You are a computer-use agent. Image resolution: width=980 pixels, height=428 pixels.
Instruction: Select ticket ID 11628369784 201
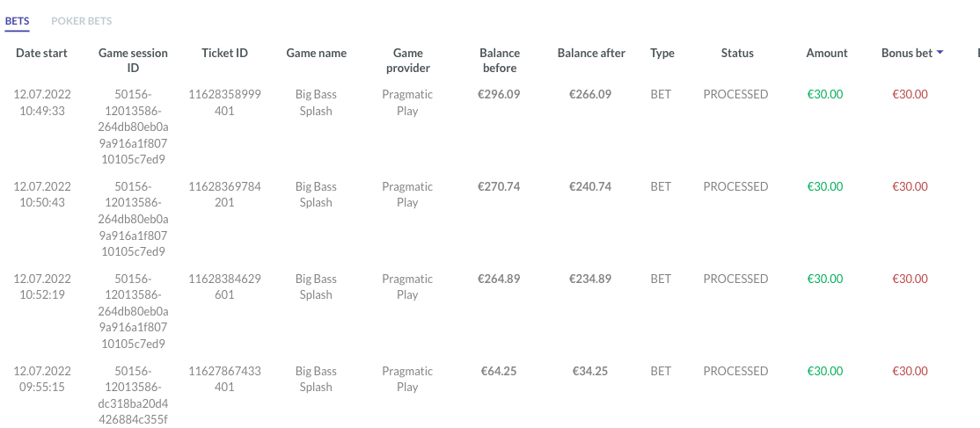pyautogui.click(x=224, y=194)
